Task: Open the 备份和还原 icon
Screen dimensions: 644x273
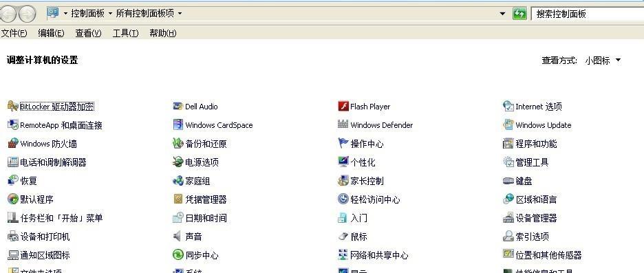Action: 178,143
